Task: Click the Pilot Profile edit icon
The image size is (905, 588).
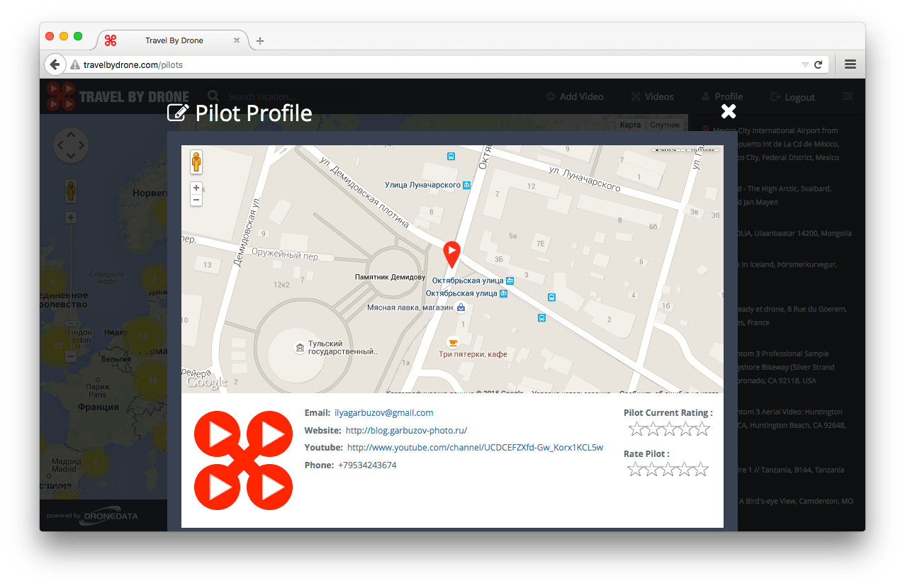Action: (x=177, y=113)
